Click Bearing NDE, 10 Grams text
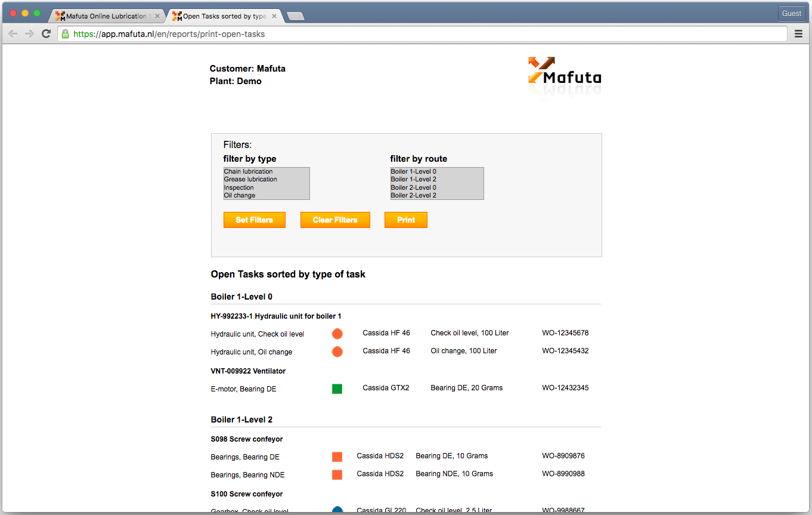Image resolution: width=812 pixels, height=515 pixels. 454,474
